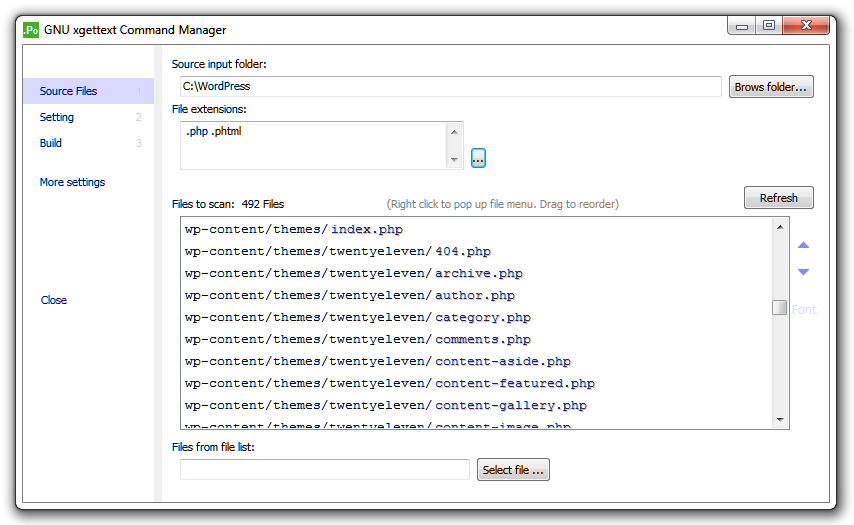Click the .Po application icon in title bar

click(x=31, y=29)
